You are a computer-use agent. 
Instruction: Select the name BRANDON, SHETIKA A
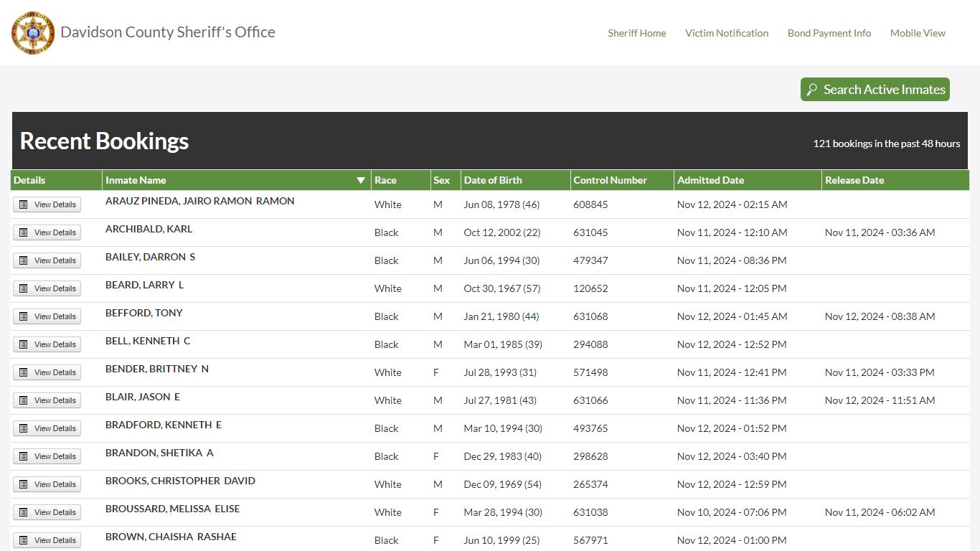click(x=159, y=453)
